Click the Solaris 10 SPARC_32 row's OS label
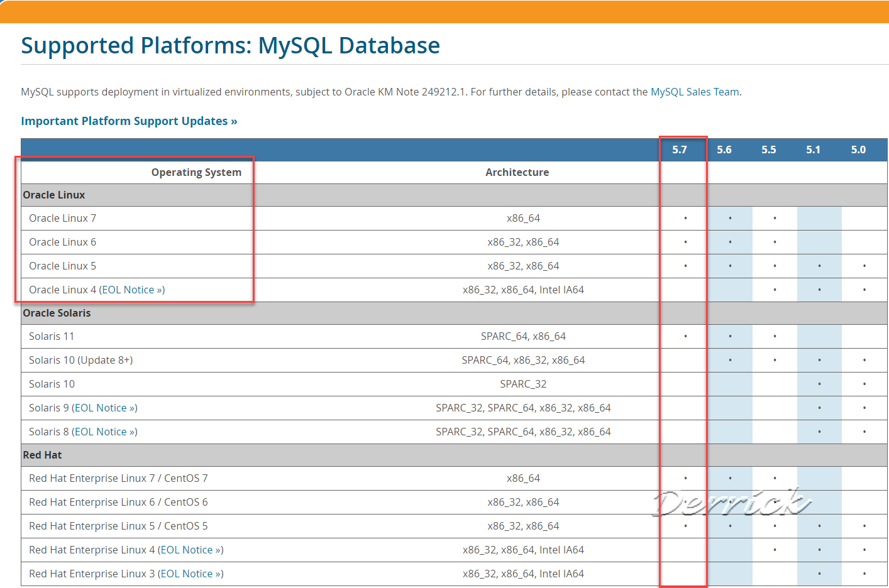Screen dimensions: 889x588 pyautogui.click(x=52, y=384)
